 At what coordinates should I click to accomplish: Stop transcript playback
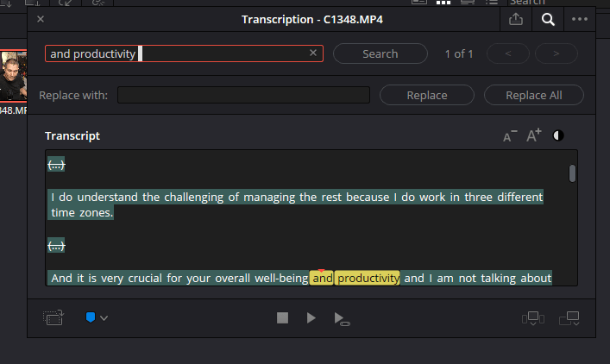pyautogui.click(x=282, y=318)
